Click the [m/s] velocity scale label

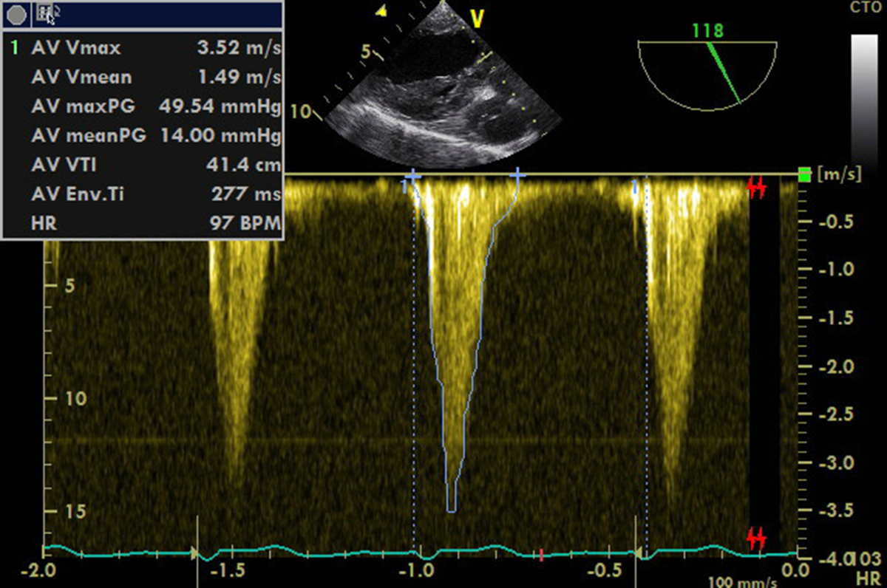(x=835, y=175)
